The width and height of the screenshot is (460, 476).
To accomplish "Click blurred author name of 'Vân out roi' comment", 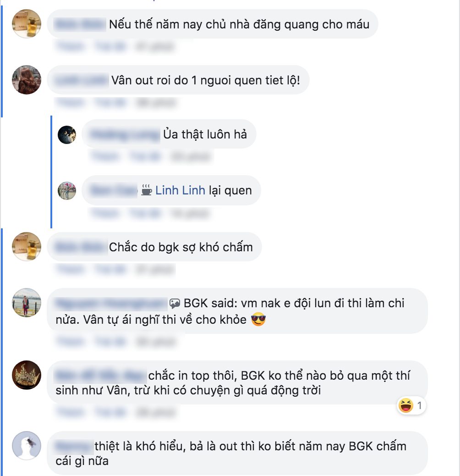I will (81, 80).
